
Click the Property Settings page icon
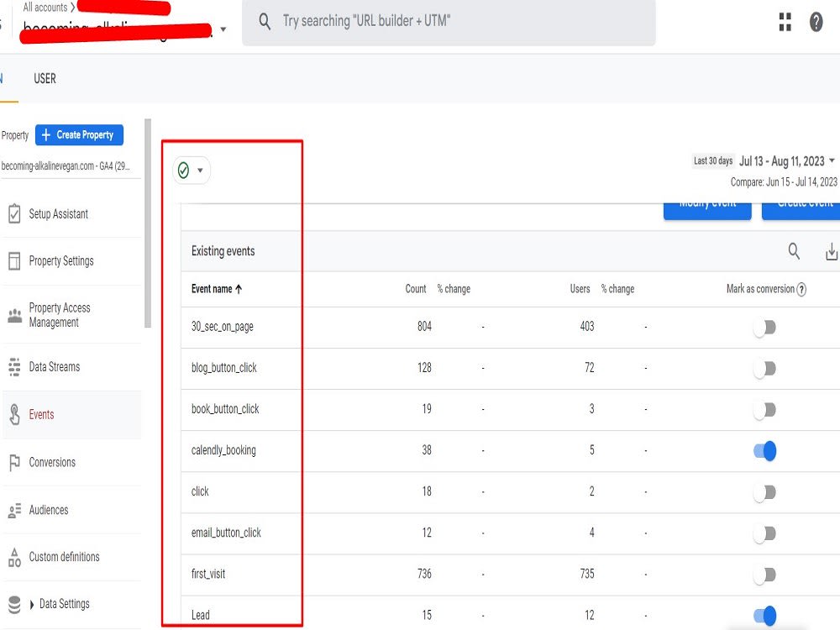14,261
